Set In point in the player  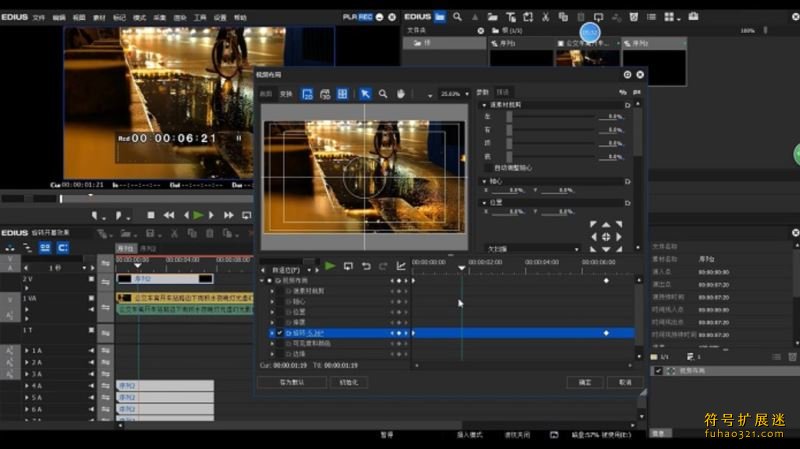pyautogui.click(x=95, y=216)
